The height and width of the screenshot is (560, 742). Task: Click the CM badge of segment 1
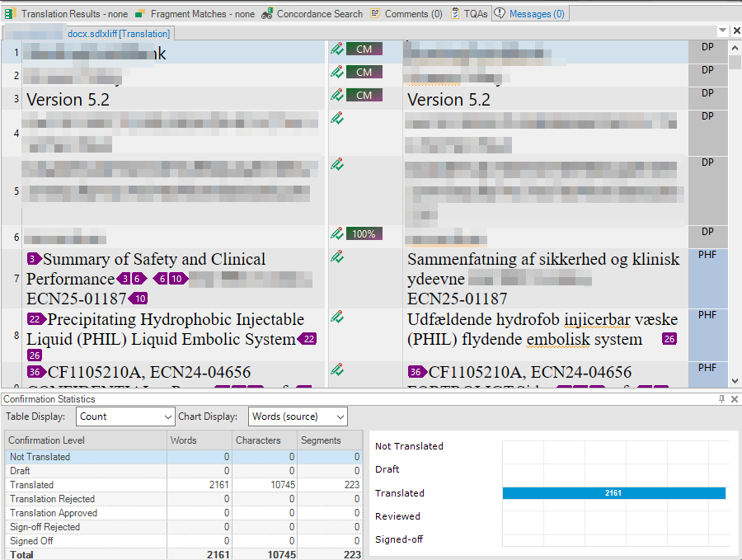coord(364,49)
